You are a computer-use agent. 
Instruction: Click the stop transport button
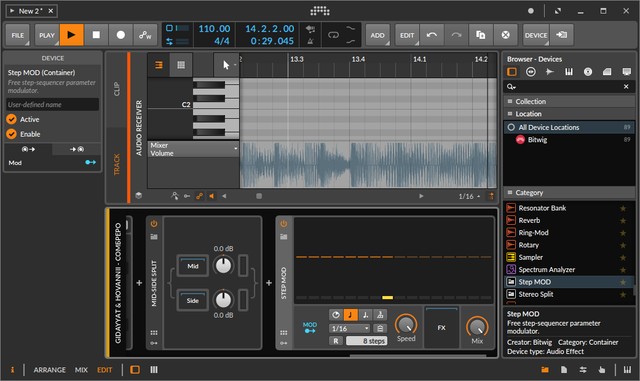[96, 35]
